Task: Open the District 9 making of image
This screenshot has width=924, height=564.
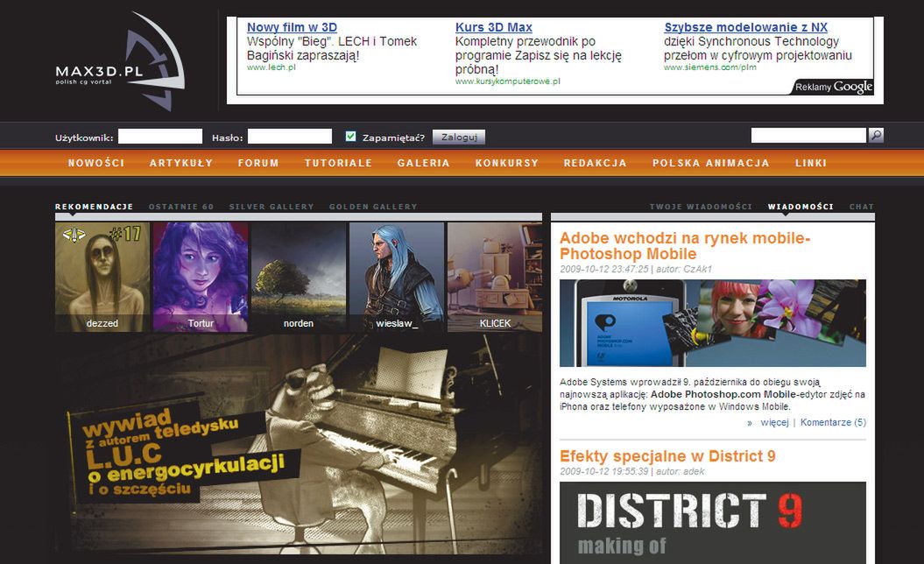Action: [713, 523]
